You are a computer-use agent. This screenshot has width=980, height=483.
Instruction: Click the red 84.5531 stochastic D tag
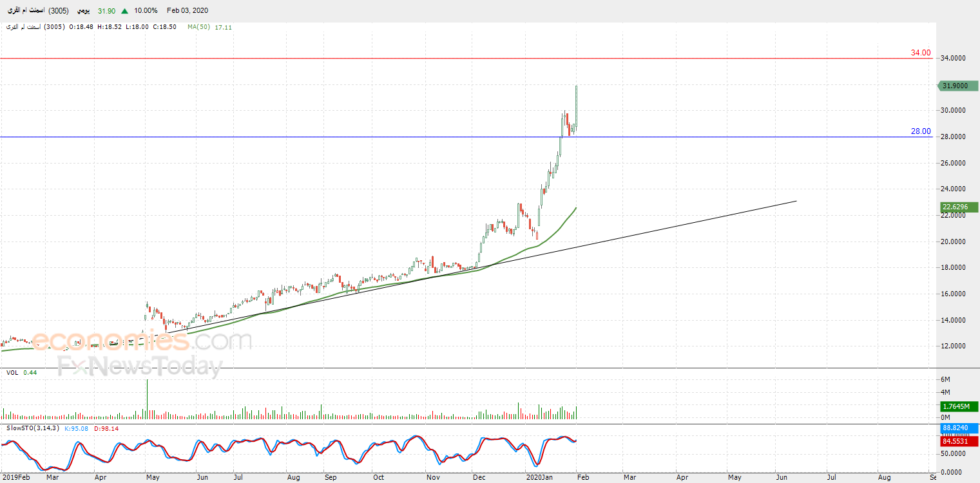[958, 441]
